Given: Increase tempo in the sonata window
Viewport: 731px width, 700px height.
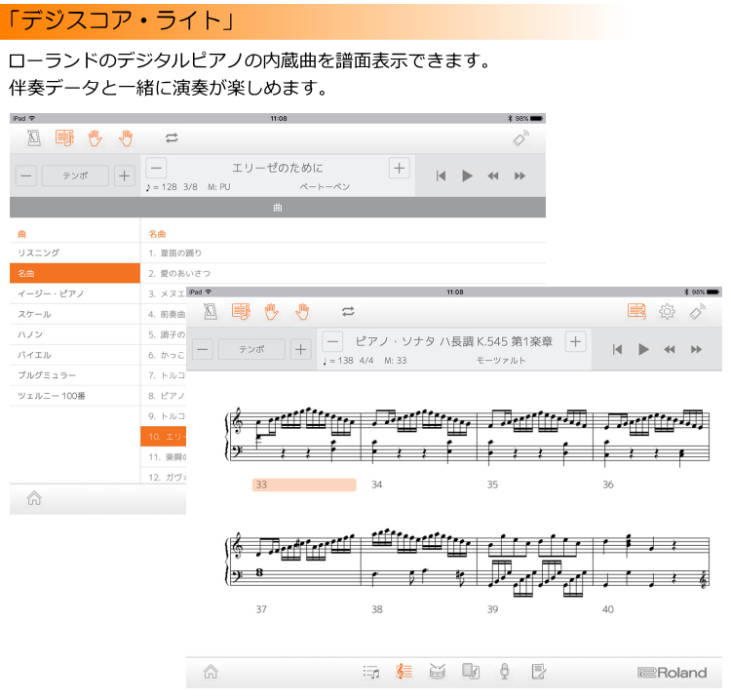Looking at the screenshot, I should 301,349.
